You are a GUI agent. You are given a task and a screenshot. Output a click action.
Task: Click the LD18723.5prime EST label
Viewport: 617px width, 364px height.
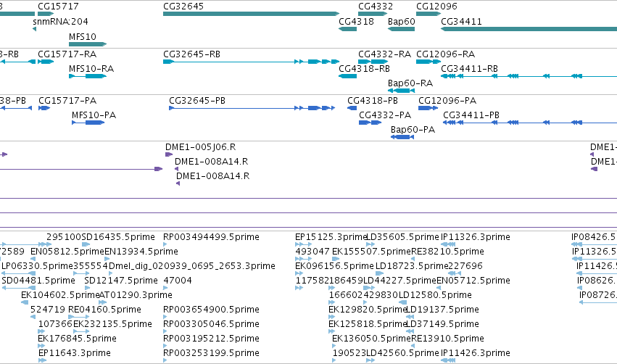[412, 266]
